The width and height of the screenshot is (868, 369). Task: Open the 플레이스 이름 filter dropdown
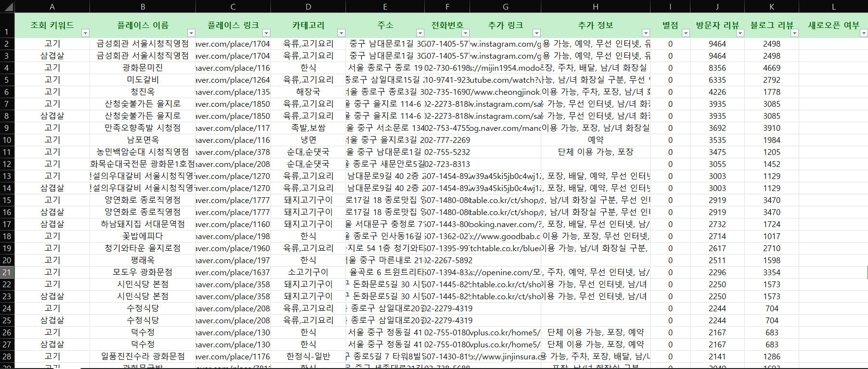click(191, 33)
